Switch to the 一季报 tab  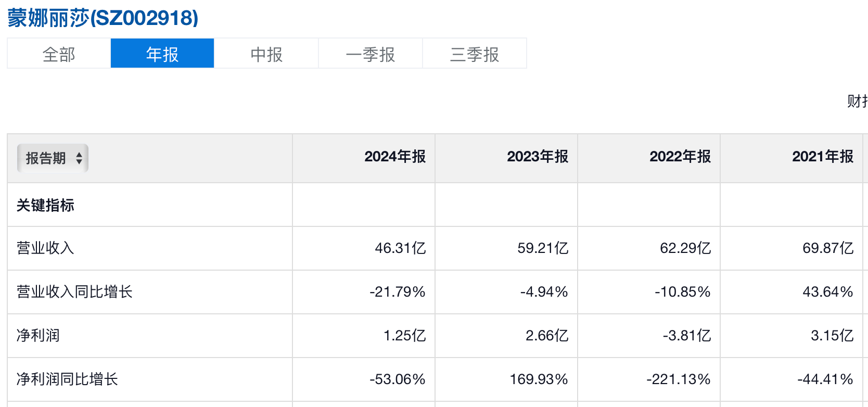coord(371,54)
